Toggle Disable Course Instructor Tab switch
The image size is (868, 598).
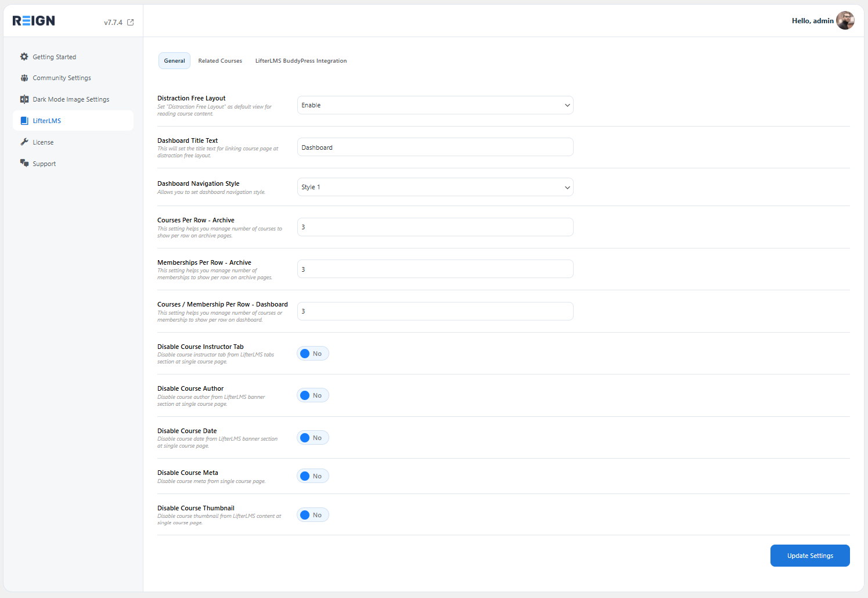click(x=312, y=353)
